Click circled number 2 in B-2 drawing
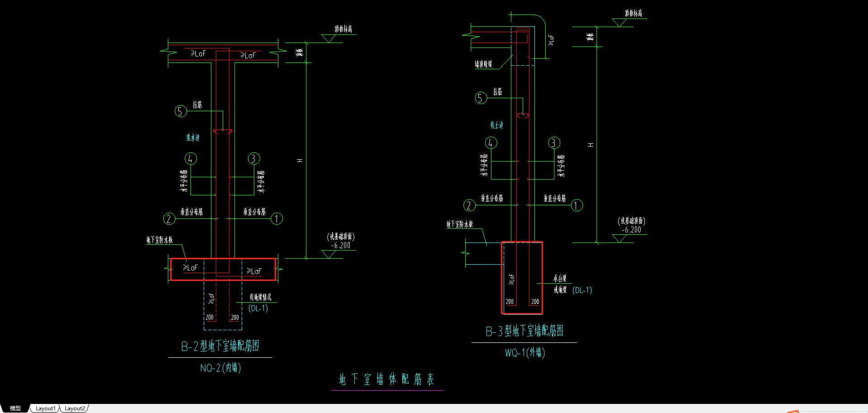This screenshot has height=413, width=868. click(169, 219)
